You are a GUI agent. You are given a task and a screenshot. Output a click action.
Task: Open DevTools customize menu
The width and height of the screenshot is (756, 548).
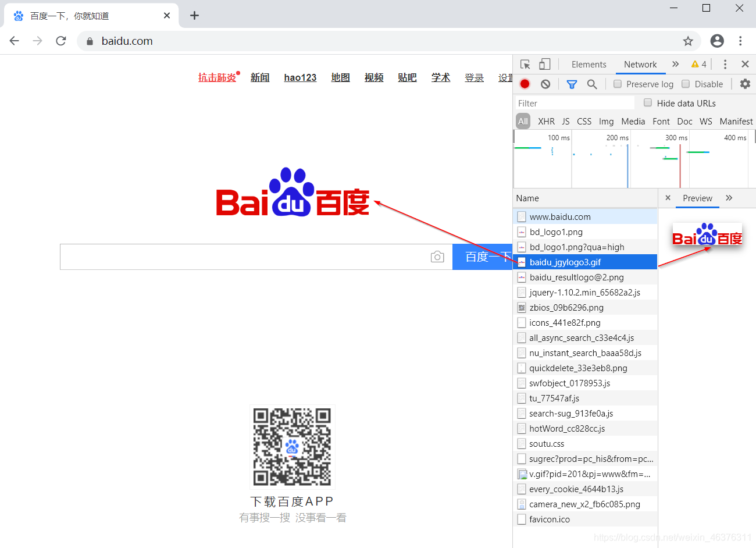tap(725, 65)
